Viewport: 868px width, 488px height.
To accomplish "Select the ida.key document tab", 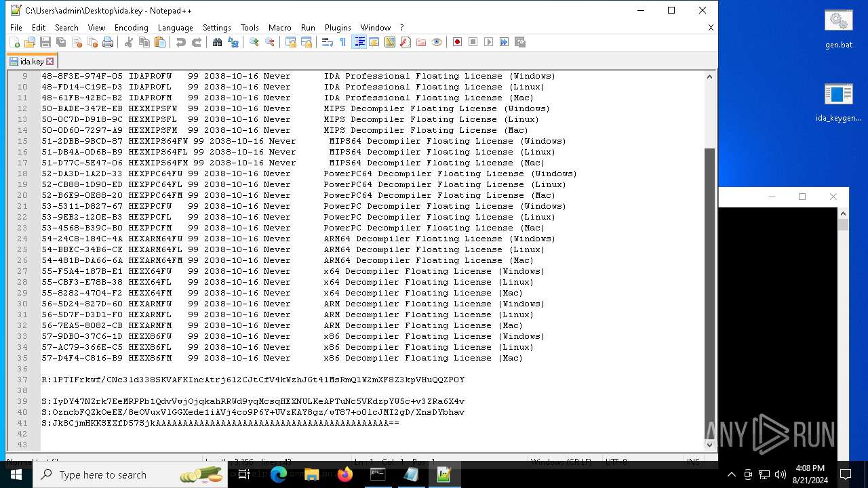I will (31, 61).
